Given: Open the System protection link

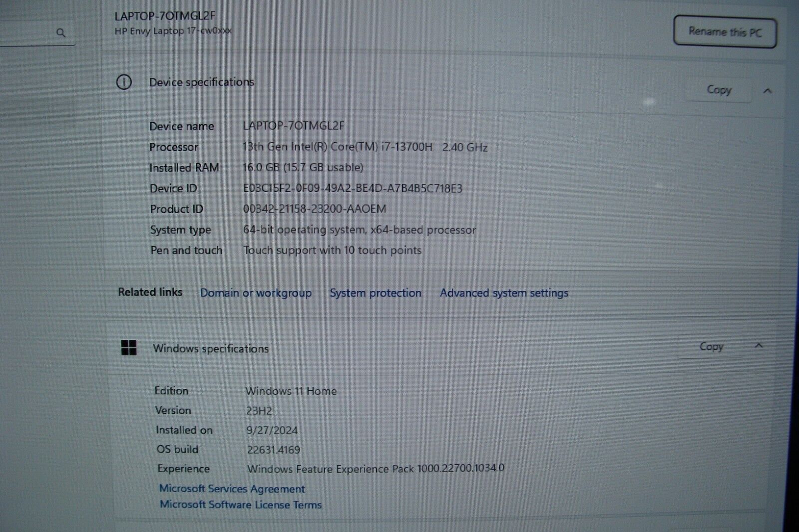Looking at the screenshot, I should pyautogui.click(x=376, y=293).
